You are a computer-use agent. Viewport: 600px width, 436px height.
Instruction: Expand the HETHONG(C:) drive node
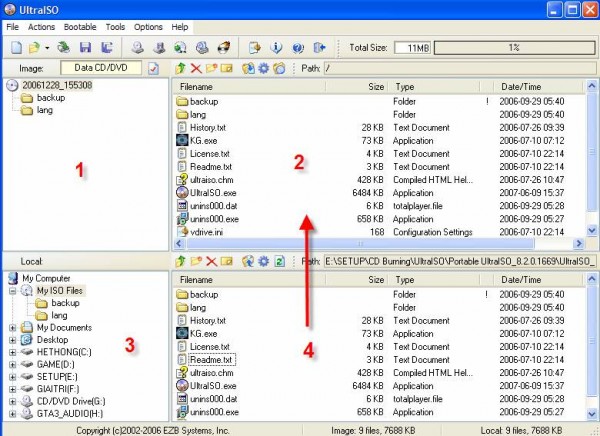pos(13,352)
